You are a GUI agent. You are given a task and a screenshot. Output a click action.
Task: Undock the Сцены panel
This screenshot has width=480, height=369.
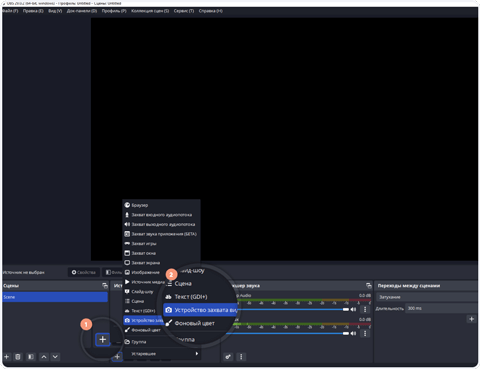[105, 286]
